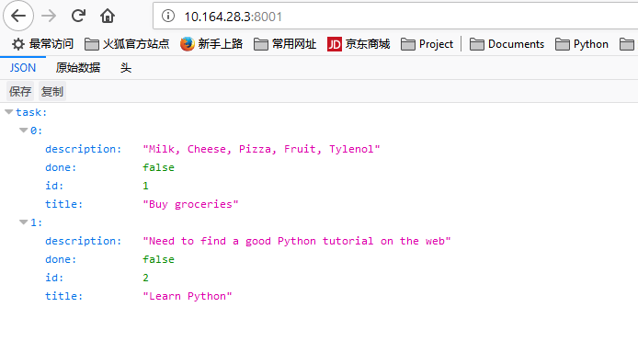Switch to the 头 headers tab

[126, 68]
